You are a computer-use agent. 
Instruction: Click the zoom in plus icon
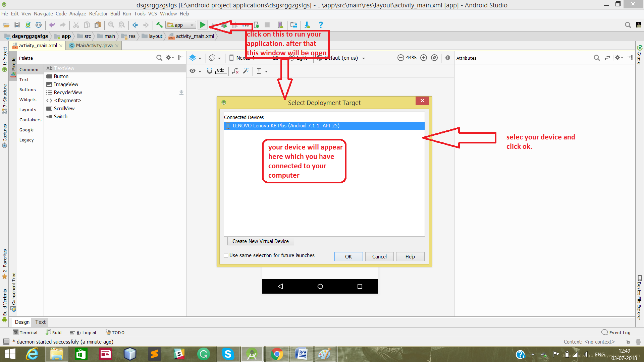pos(424,58)
